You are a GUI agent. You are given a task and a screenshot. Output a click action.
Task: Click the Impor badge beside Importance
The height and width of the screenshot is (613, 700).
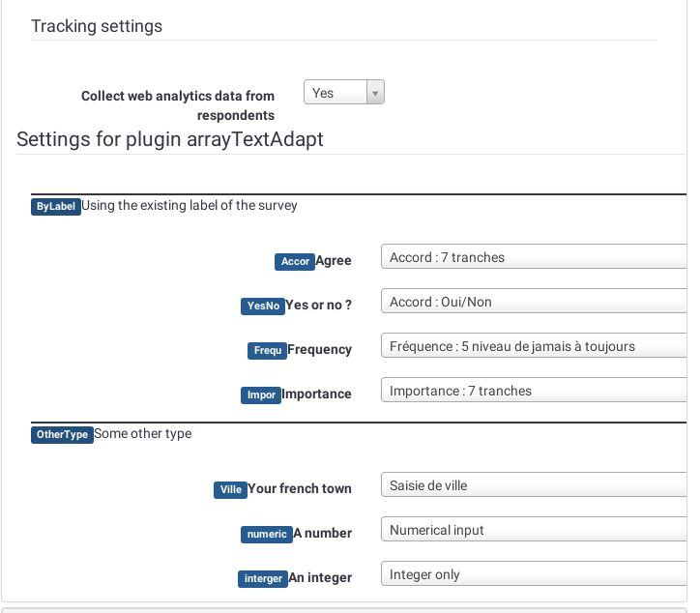[260, 394]
